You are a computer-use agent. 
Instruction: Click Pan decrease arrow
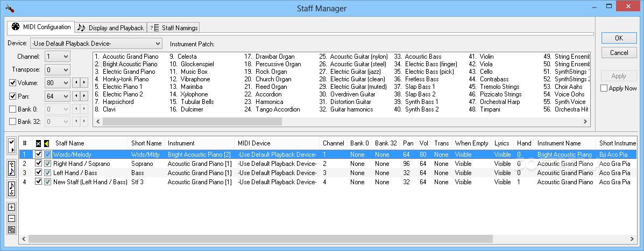pyautogui.click(x=75, y=96)
